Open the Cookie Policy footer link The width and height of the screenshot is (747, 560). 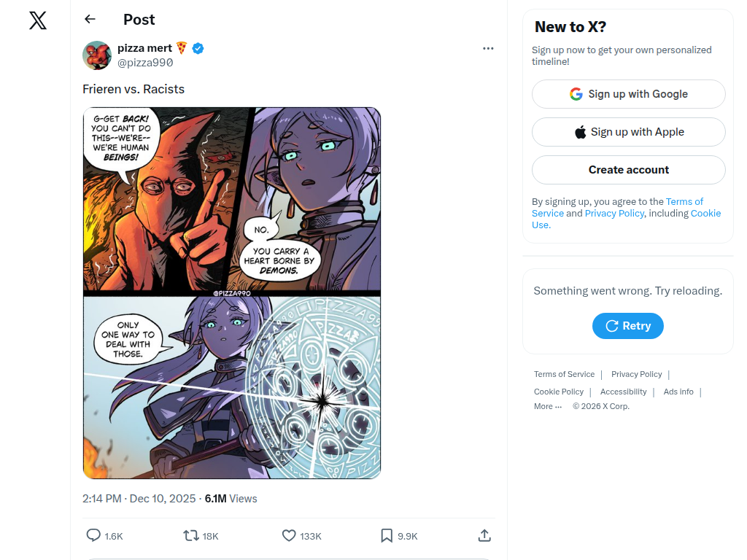(x=558, y=392)
